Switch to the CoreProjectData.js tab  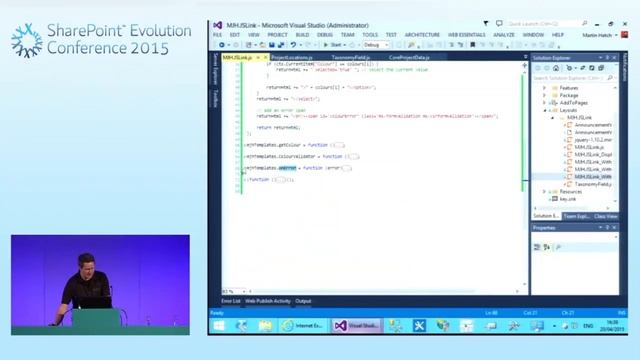coord(409,58)
